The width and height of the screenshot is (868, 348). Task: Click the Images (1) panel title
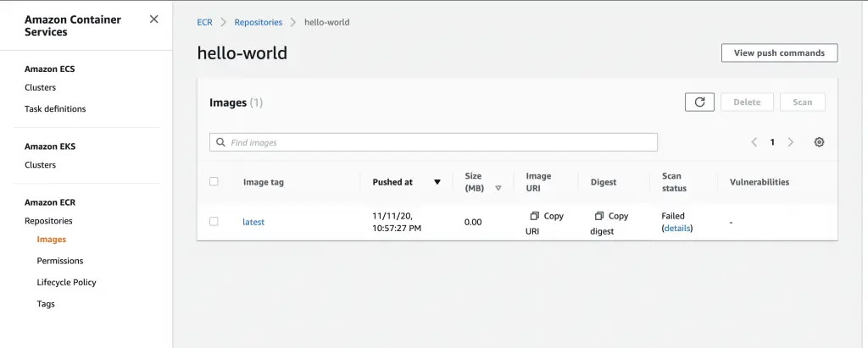coord(236,102)
